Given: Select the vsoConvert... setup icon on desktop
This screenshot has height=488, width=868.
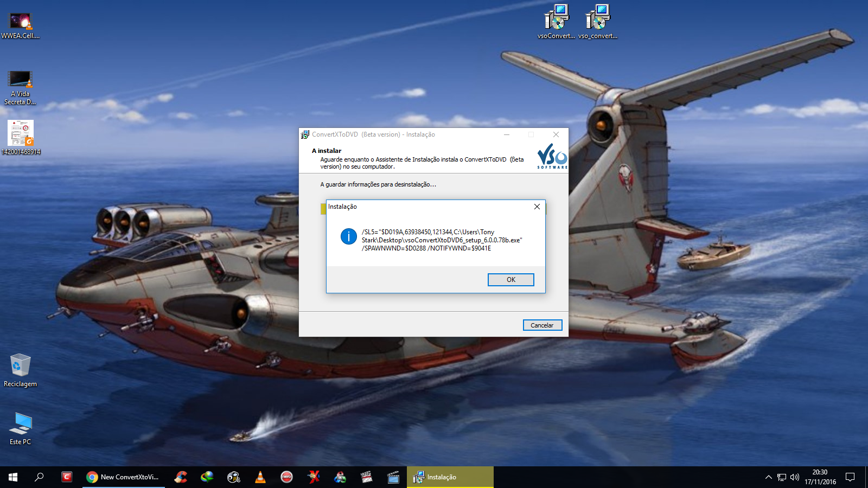Looking at the screenshot, I should click(556, 22).
